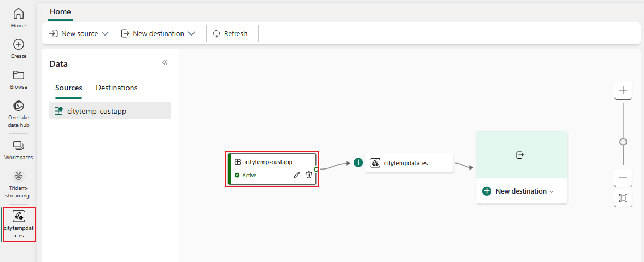Click the citytempdata-es eventstream node icon
Viewport: 644px width, 262px height.
[x=375, y=163]
